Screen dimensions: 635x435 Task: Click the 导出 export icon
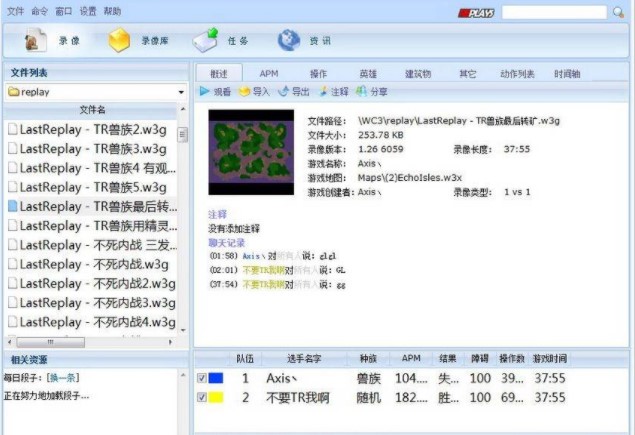coord(284,92)
